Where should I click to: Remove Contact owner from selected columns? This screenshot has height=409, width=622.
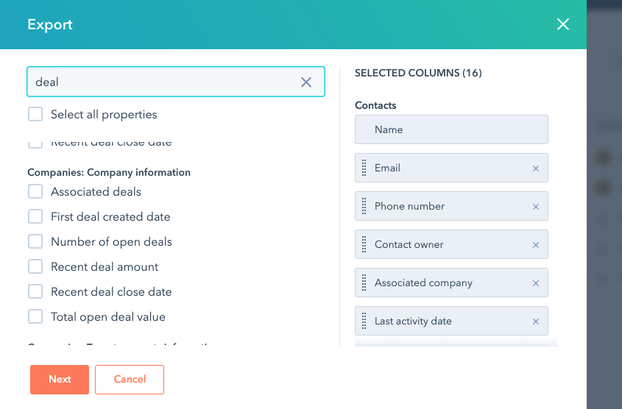(x=536, y=245)
